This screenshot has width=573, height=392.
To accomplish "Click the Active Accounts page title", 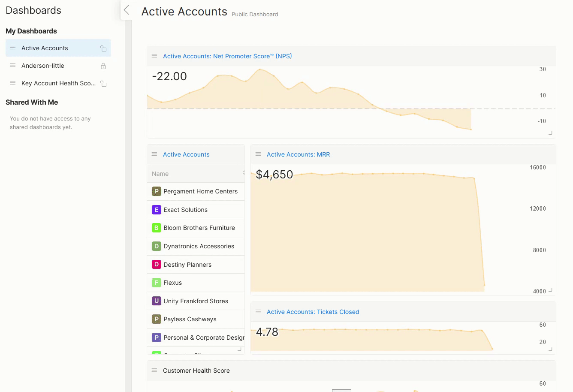I will click(x=184, y=12).
